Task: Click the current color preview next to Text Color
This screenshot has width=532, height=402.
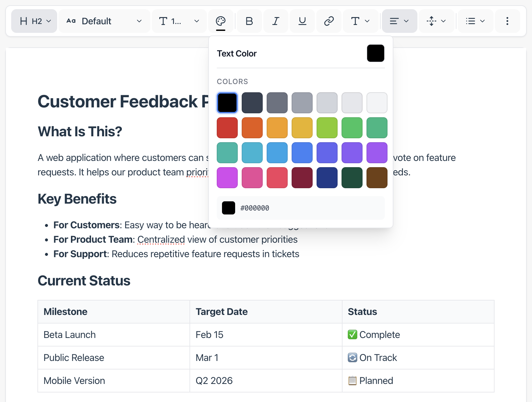Action: [x=375, y=53]
